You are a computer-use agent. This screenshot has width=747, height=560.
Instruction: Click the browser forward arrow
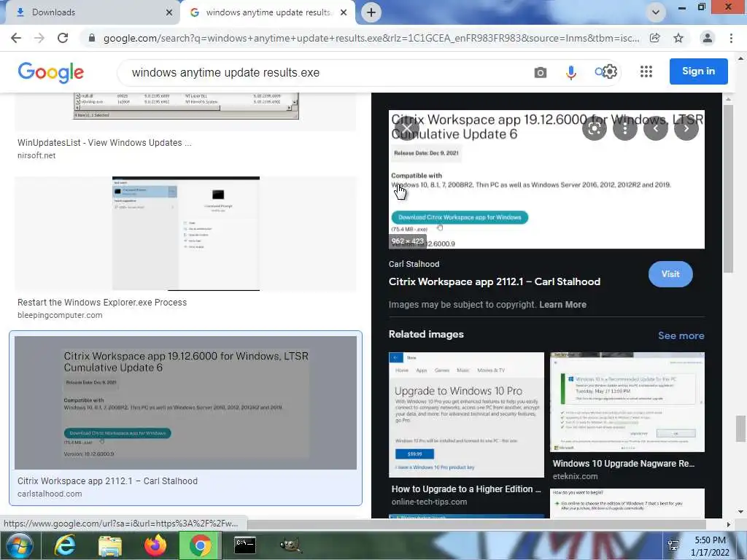tap(39, 38)
